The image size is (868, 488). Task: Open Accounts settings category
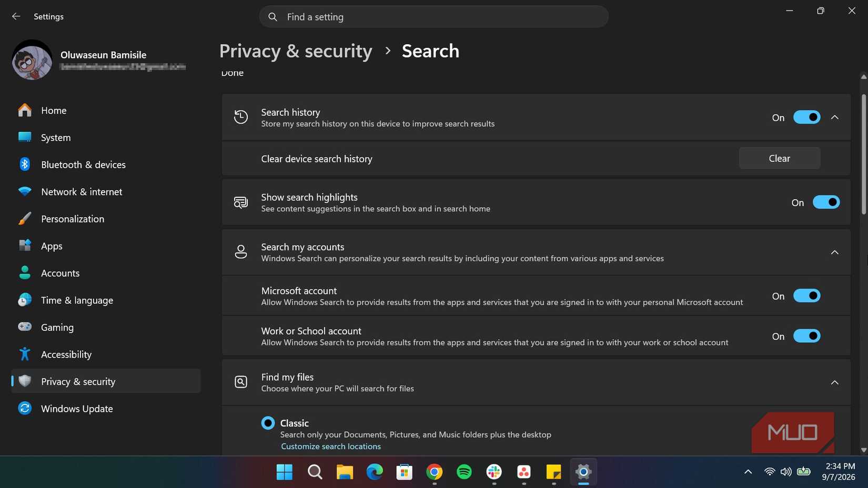pyautogui.click(x=106, y=273)
